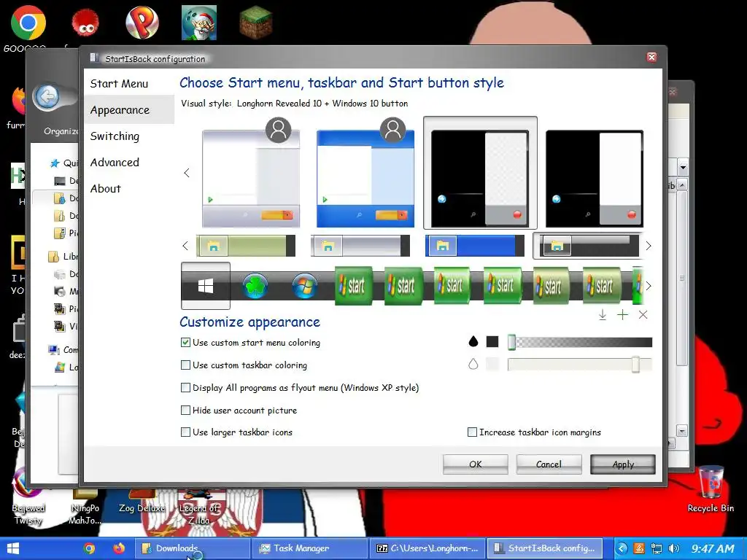Image resolution: width=747 pixels, height=560 pixels.
Task: Select olive green taskbar style
Action: (246, 246)
